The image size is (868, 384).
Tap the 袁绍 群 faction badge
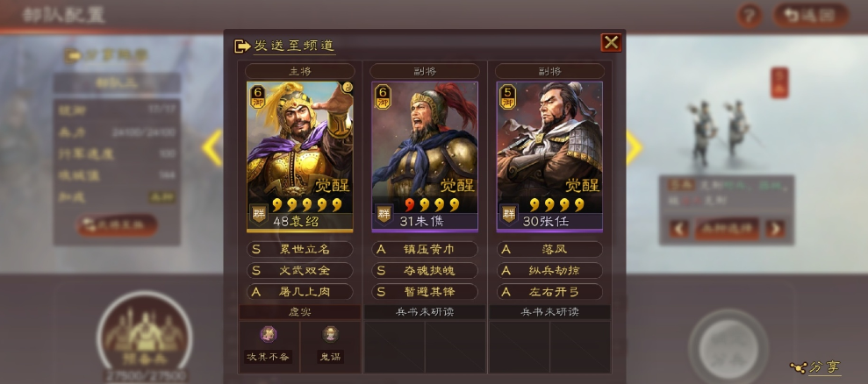(x=259, y=213)
